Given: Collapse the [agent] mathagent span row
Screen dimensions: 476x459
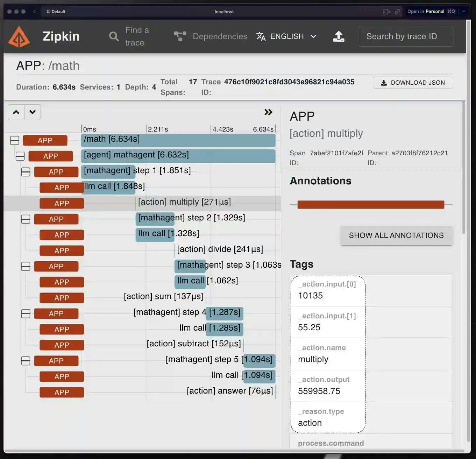Looking at the screenshot, I should click(20, 156).
